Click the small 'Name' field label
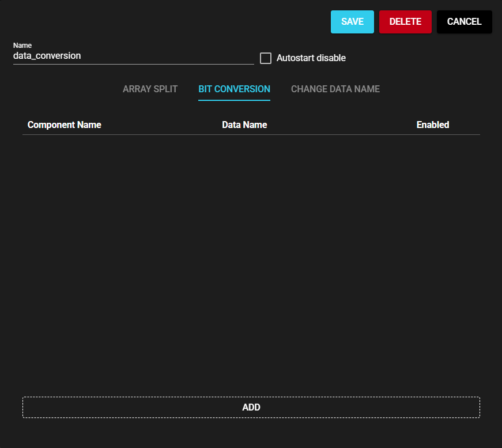Viewport: 502px width, 448px height. 22,46
